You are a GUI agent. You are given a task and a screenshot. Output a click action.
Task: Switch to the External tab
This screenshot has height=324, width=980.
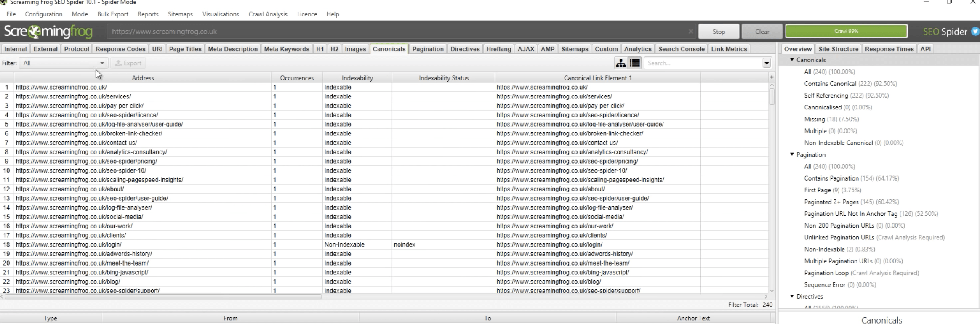[45, 49]
